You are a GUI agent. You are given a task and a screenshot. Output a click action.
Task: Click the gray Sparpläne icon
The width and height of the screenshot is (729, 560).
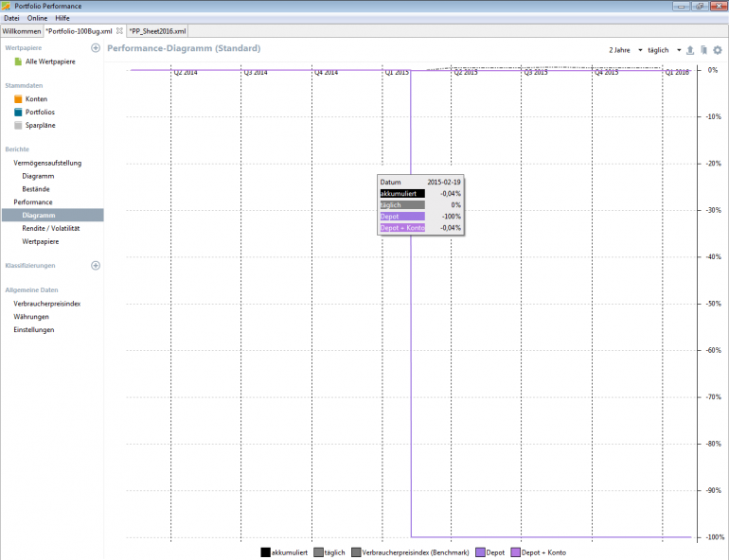[x=18, y=125]
